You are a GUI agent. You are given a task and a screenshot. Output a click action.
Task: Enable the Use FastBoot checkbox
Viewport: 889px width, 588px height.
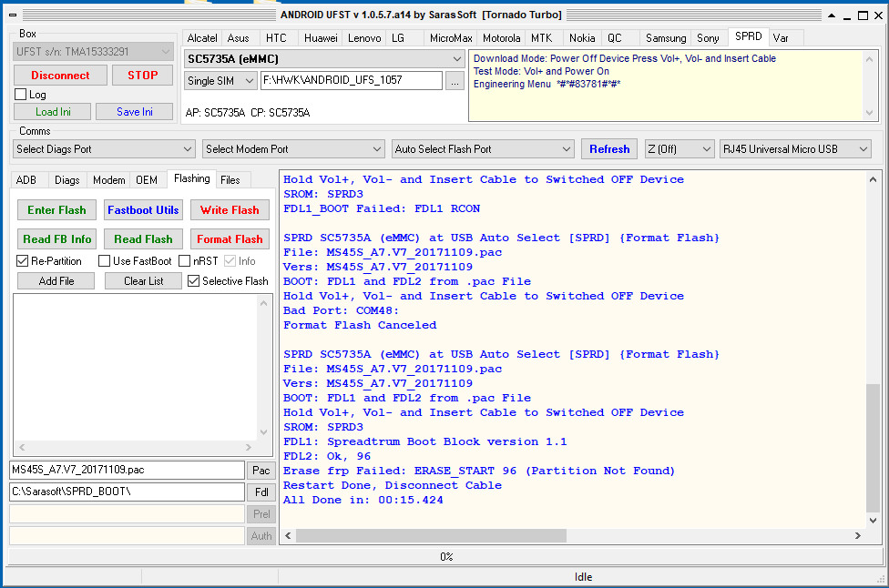click(x=105, y=261)
